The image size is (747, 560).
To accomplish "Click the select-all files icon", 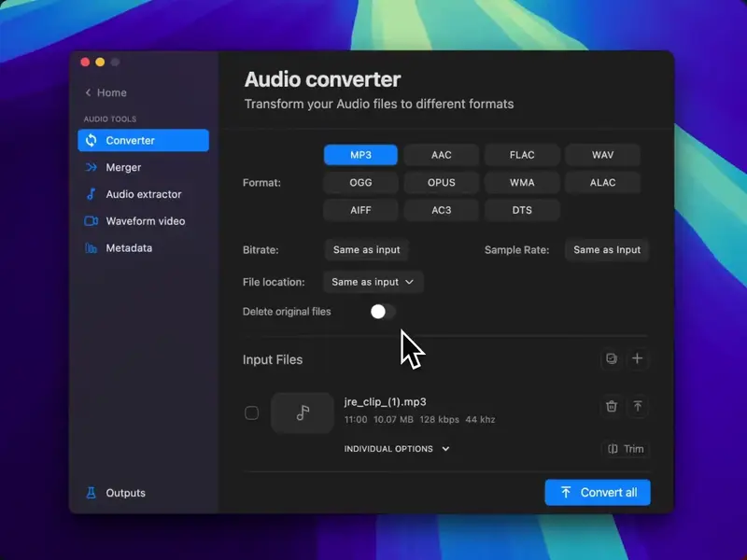I will (x=612, y=358).
